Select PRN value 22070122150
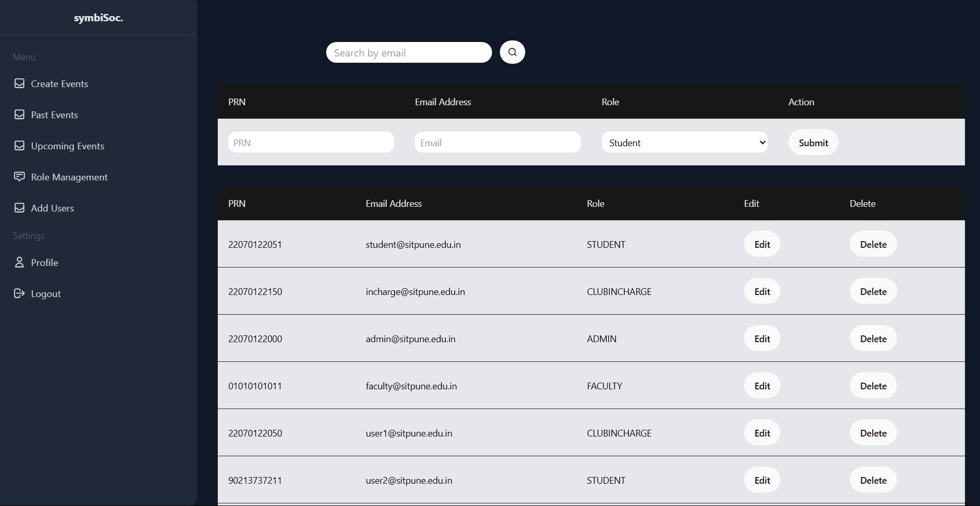 (x=255, y=292)
